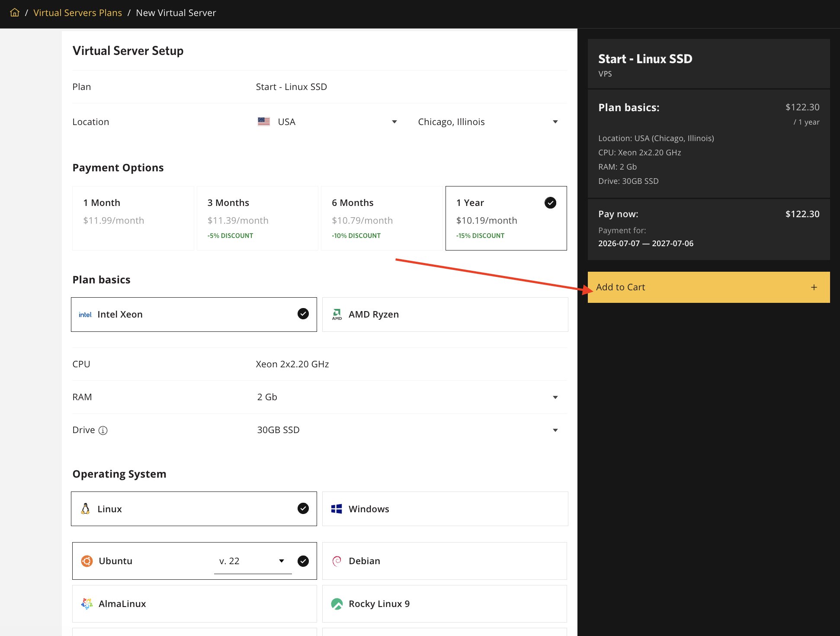Select AMD Ryzen processor option
Viewport: 840px width, 636px height.
[x=445, y=315]
